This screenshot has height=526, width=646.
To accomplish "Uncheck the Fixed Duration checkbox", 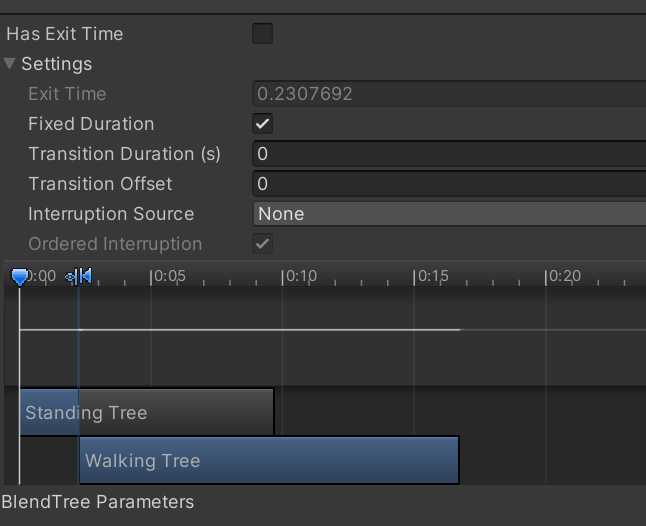I will pyautogui.click(x=262, y=124).
